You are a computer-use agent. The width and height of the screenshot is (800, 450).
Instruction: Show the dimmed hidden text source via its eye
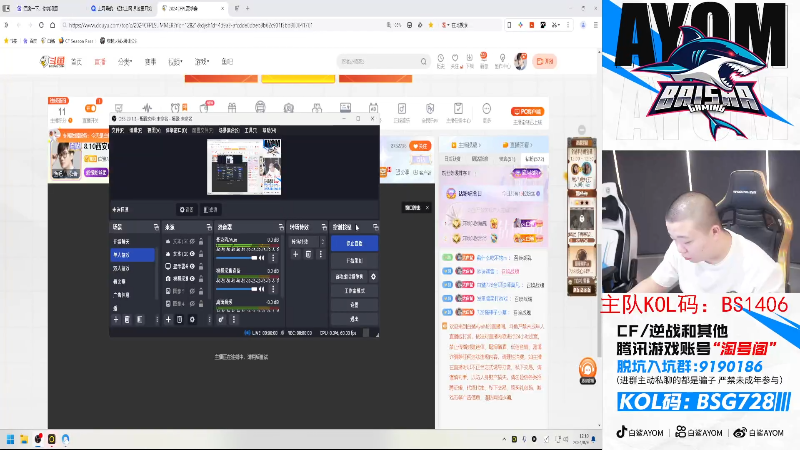(192, 241)
